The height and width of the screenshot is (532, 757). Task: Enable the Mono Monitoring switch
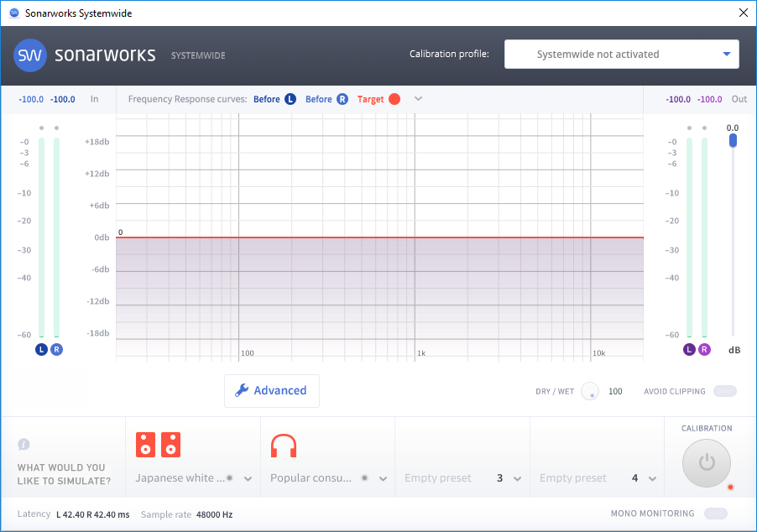(x=716, y=514)
